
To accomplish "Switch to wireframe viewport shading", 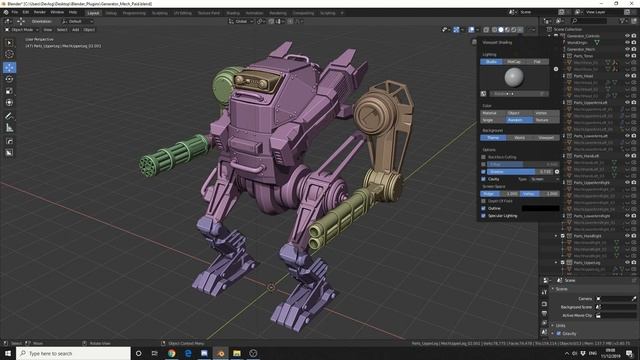I will point(494,30).
